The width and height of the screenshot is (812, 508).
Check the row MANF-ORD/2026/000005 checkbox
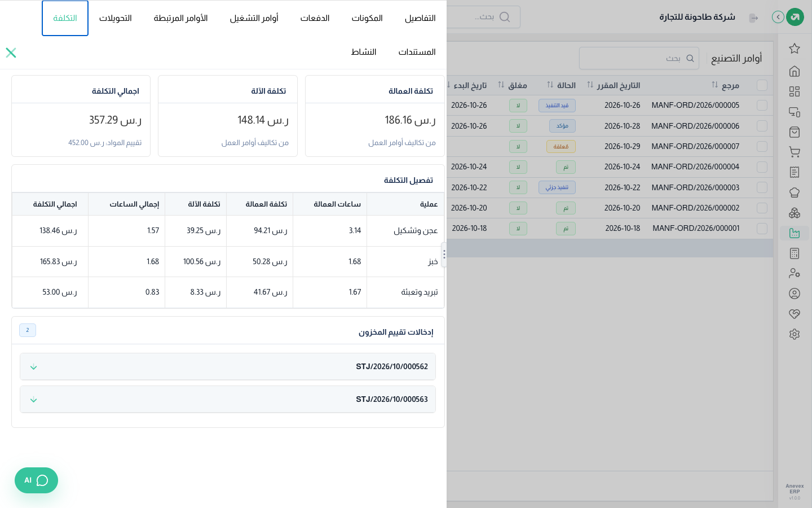[762, 106]
